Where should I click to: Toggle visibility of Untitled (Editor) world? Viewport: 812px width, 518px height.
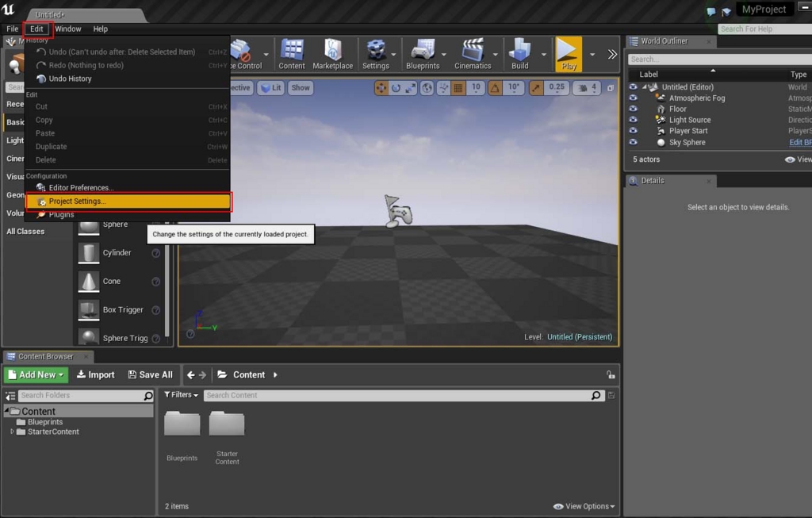(x=633, y=87)
